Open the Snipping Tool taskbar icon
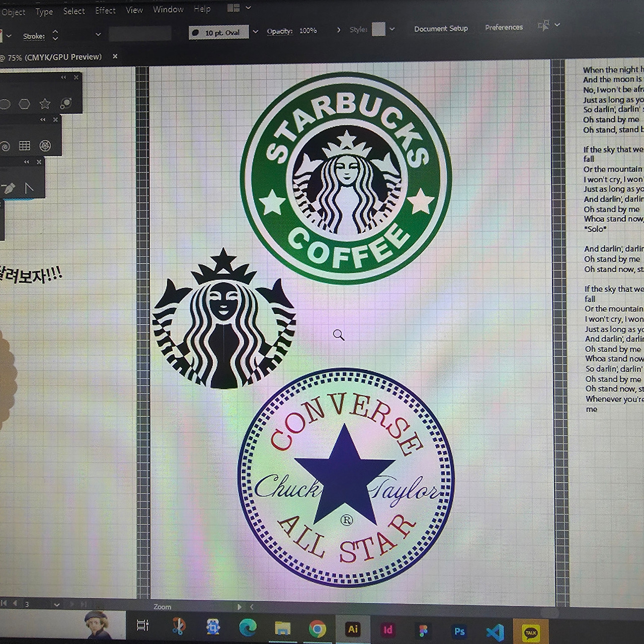The height and width of the screenshot is (644, 644). [178, 626]
